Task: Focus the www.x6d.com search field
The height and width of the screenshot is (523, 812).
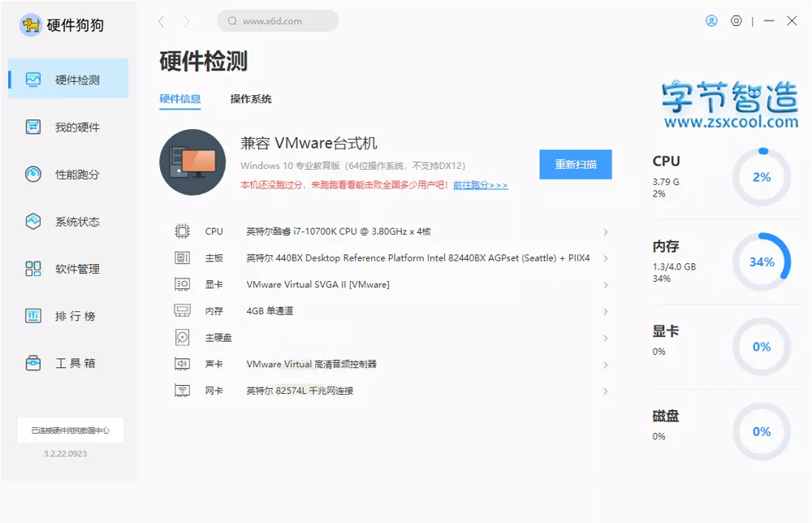Action: [x=278, y=21]
